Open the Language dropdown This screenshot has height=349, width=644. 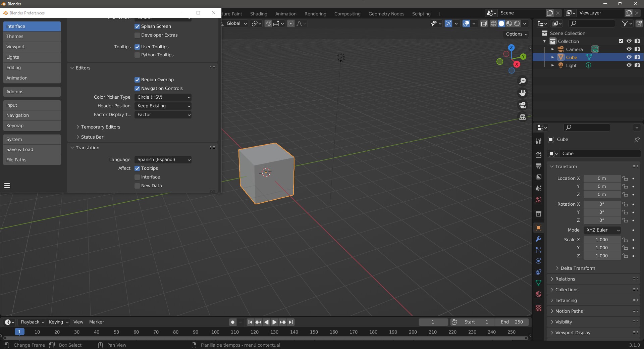[x=163, y=160]
